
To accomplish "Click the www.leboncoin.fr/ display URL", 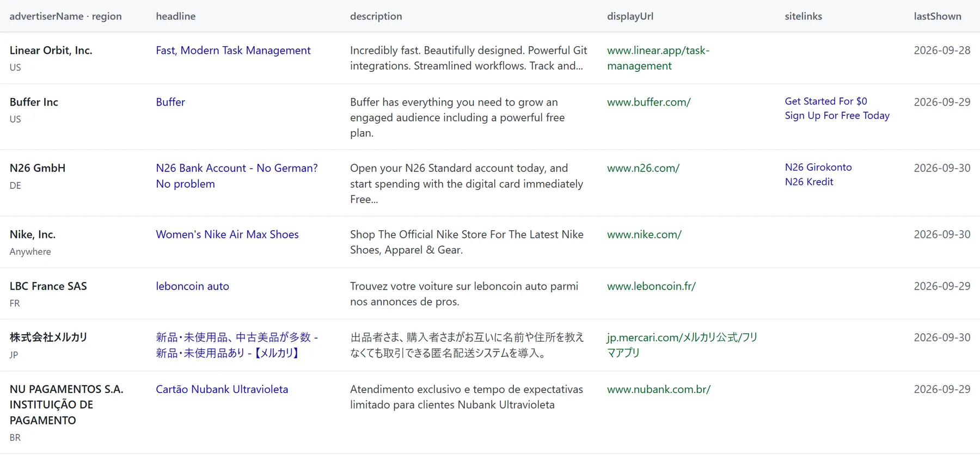I will [x=651, y=286].
